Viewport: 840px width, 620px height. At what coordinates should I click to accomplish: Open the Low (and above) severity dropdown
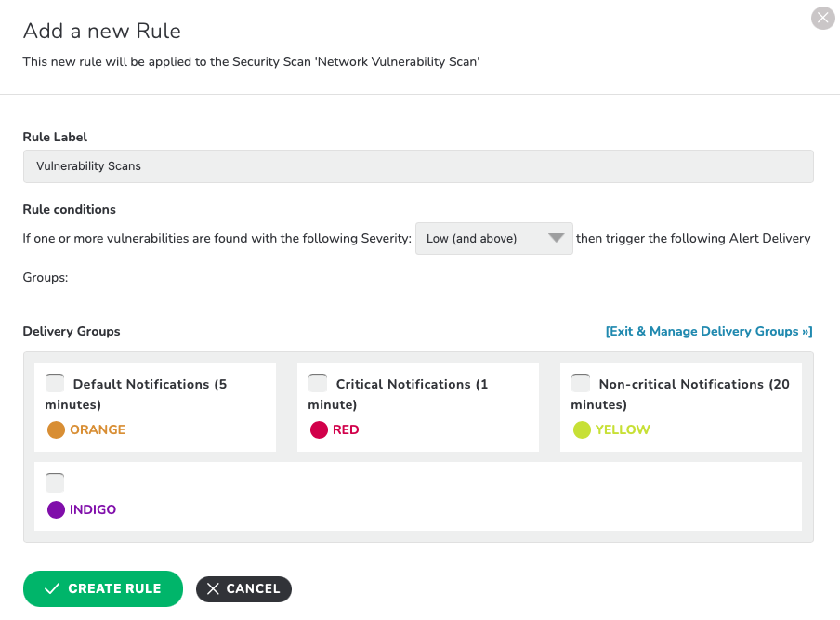(494, 239)
